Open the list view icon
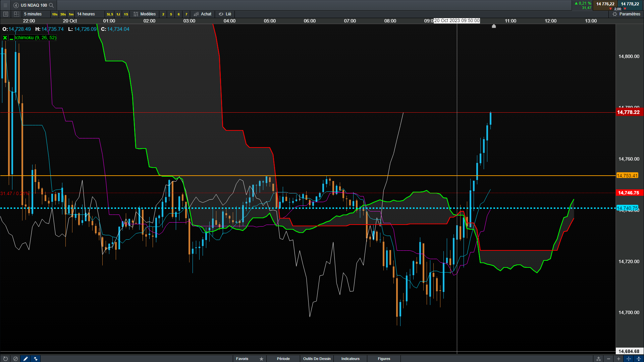 [5, 14]
